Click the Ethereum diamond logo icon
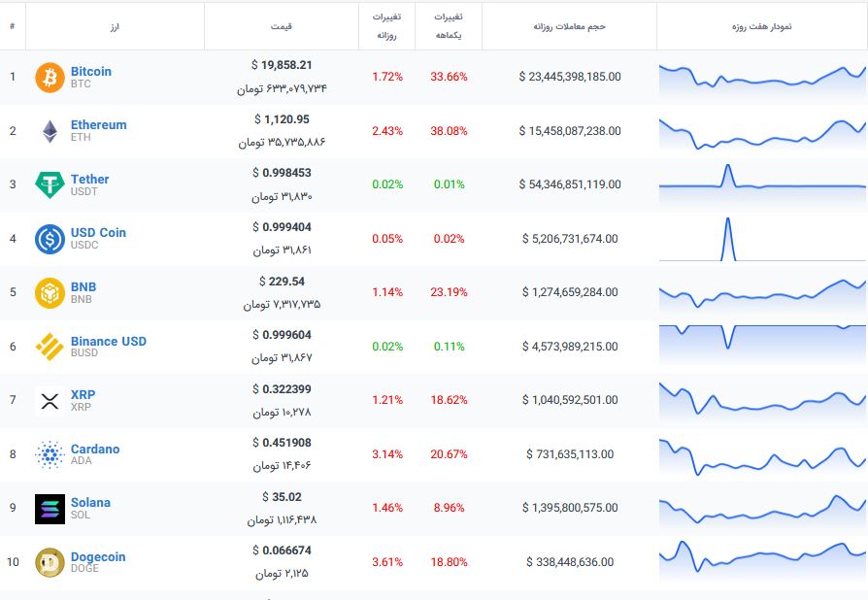The image size is (868, 600). click(50, 131)
